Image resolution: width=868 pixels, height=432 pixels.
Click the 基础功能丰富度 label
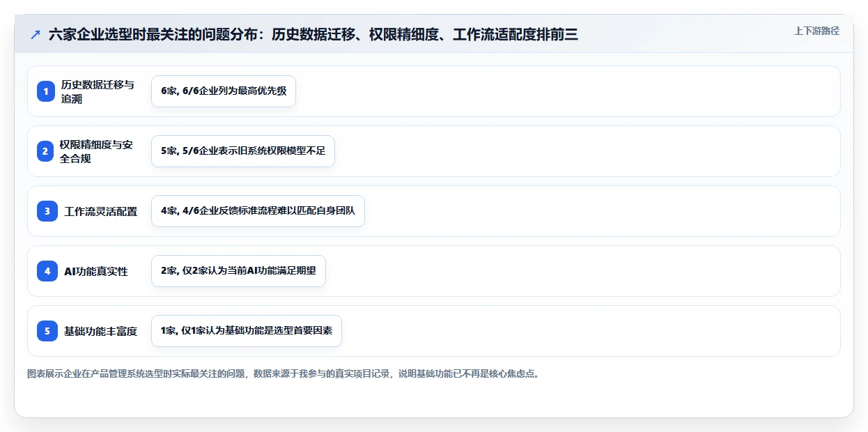(x=101, y=332)
